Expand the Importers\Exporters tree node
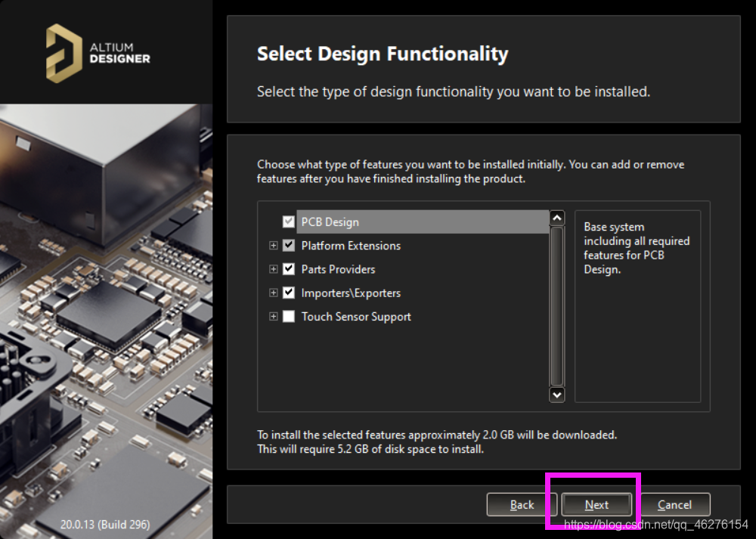Image resolution: width=756 pixels, height=539 pixels. [274, 293]
